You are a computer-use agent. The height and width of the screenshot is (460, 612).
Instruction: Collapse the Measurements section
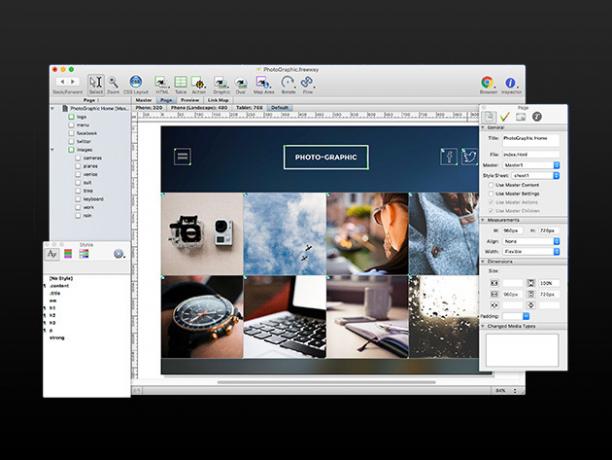click(483, 220)
